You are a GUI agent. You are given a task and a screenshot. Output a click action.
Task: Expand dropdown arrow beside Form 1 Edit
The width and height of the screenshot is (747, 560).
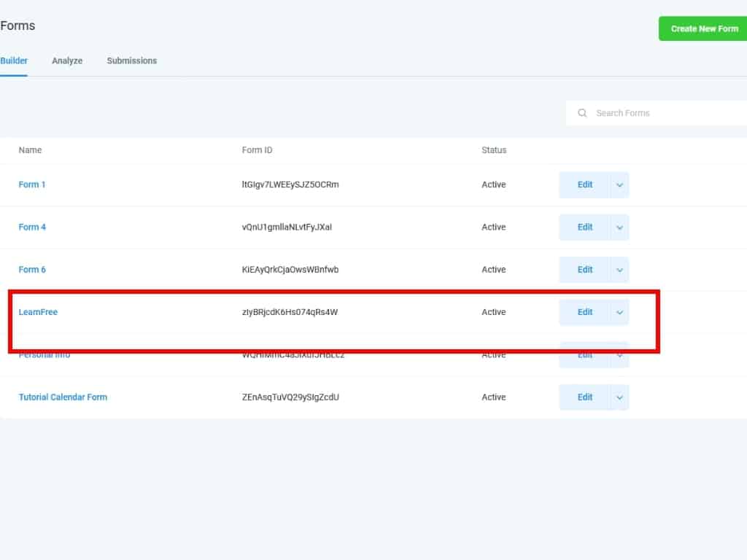[619, 185]
